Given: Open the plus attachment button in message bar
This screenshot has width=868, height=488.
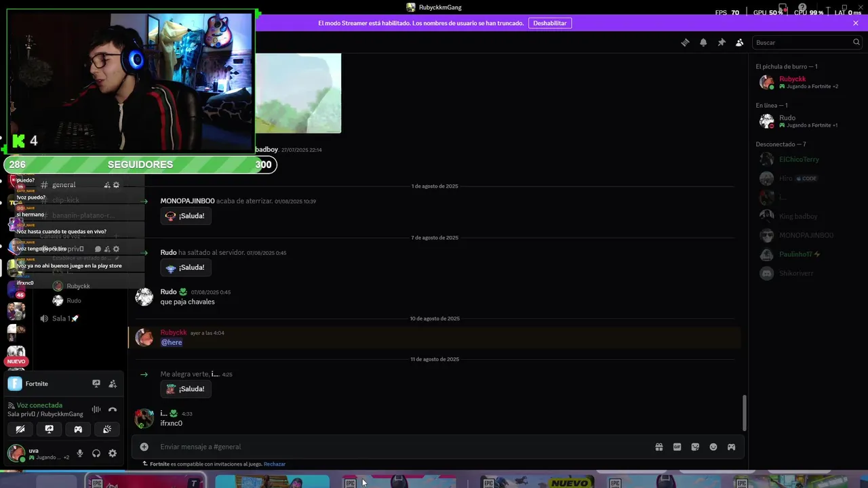Looking at the screenshot, I should click(x=144, y=447).
